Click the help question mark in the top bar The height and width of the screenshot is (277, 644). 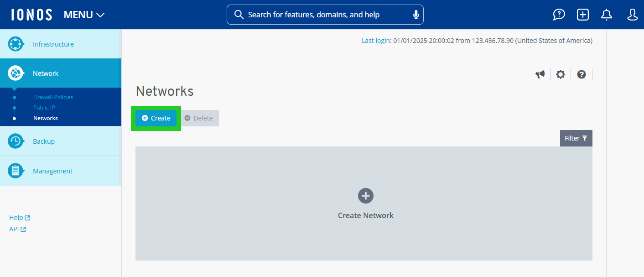tap(559, 14)
